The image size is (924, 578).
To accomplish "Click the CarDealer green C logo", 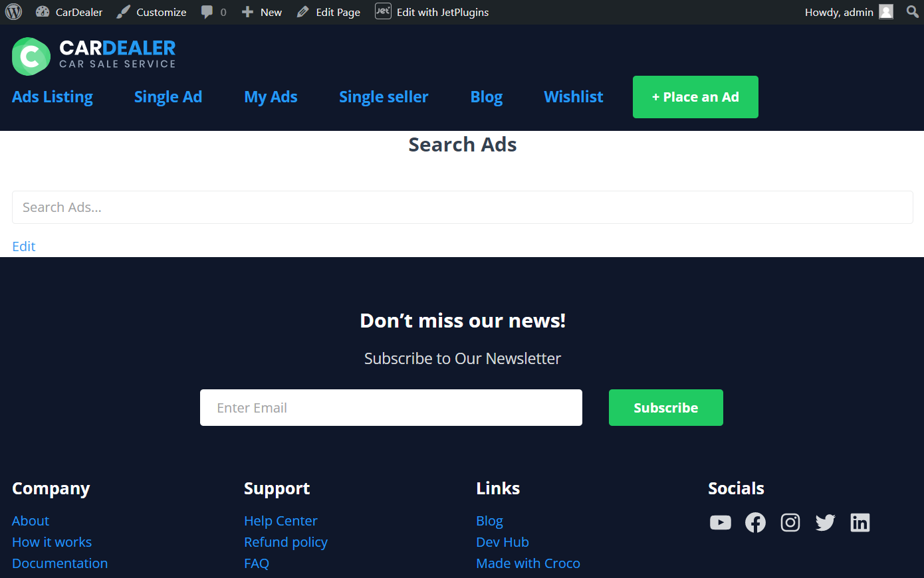I will 31,56.
